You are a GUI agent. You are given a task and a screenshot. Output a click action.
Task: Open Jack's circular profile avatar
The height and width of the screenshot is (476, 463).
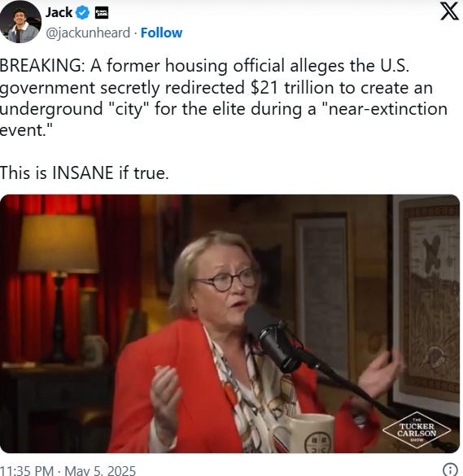pos(20,22)
